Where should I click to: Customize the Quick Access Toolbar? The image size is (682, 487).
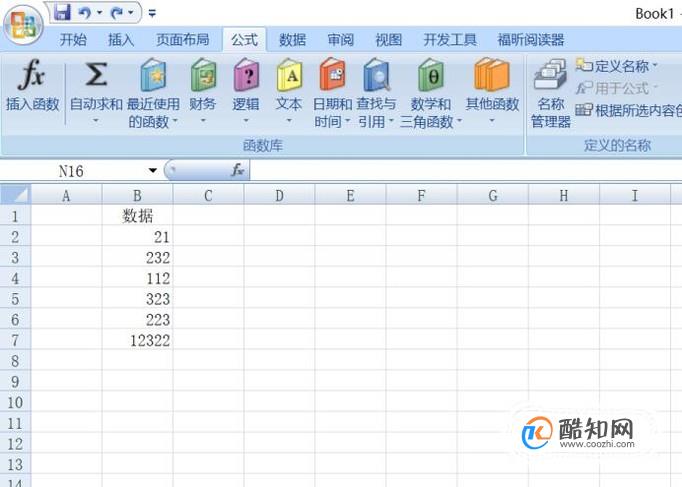(x=152, y=13)
